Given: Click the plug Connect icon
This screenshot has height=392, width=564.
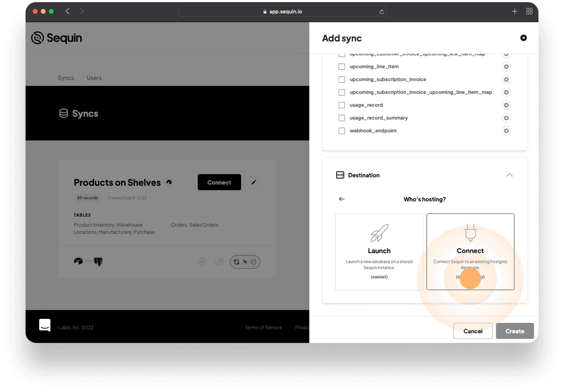Looking at the screenshot, I should click(470, 233).
